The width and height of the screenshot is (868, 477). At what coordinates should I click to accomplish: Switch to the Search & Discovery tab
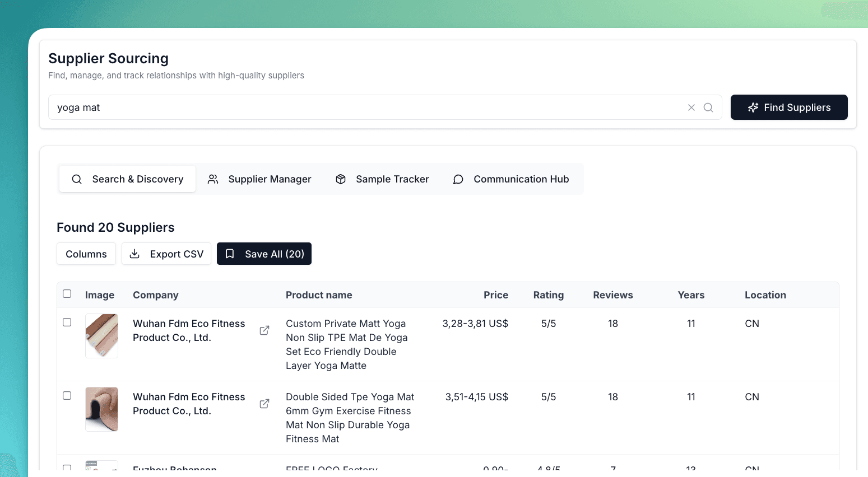[x=127, y=179]
